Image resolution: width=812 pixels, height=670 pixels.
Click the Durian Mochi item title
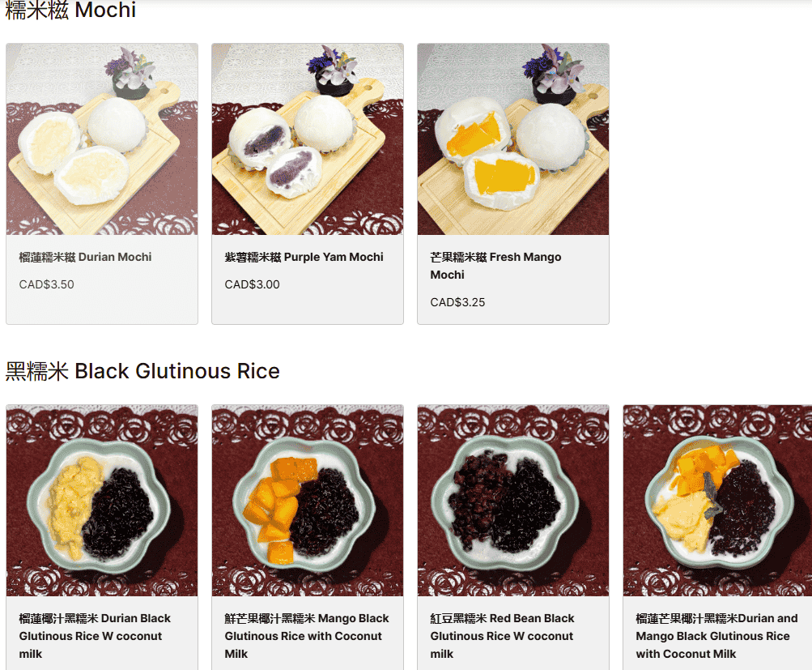[86, 257]
